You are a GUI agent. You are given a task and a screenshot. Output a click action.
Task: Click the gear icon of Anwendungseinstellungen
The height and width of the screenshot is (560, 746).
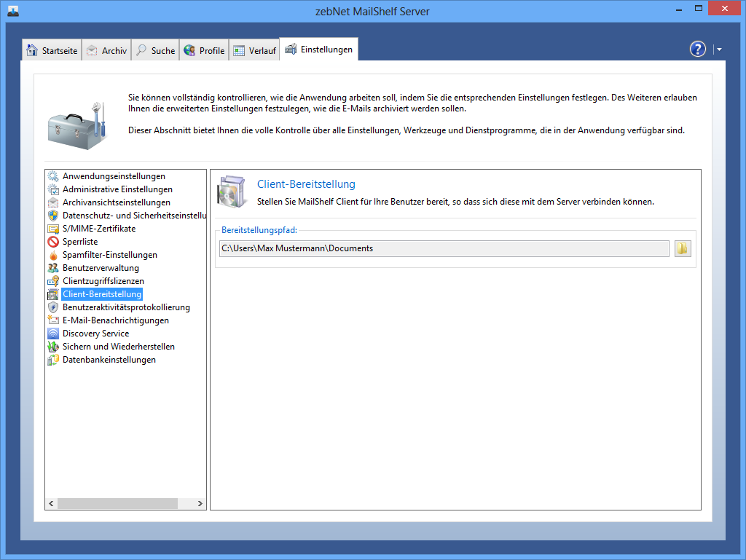(53, 176)
